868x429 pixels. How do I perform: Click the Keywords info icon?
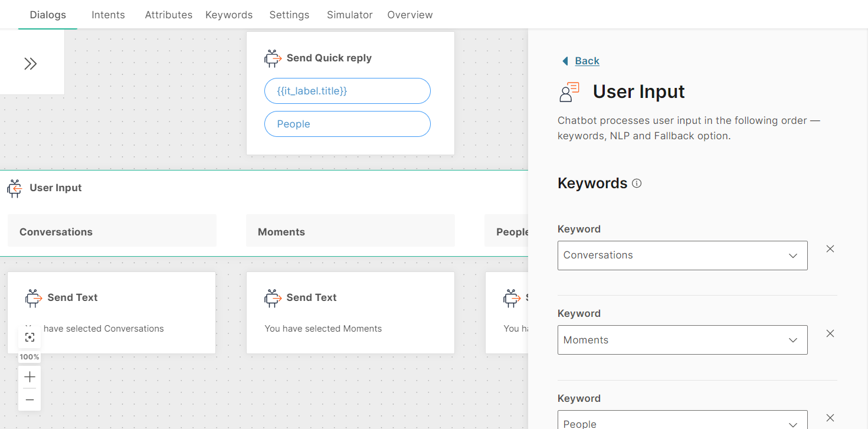coord(637,184)
